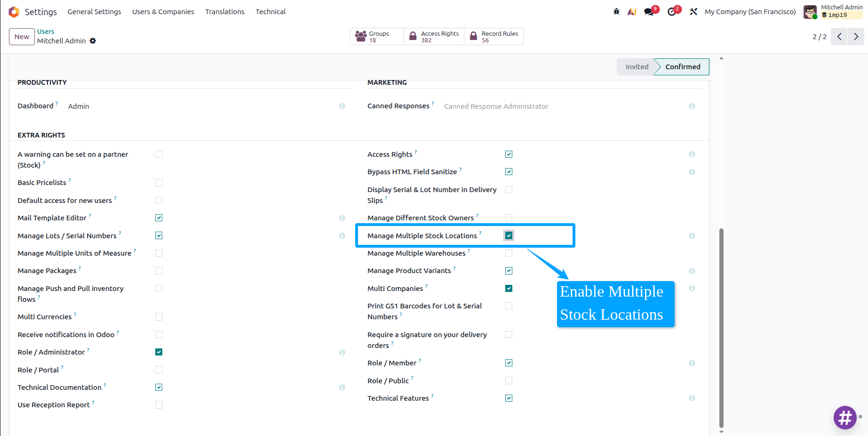This screenshot has width=868, height=436.
Task: Enable warning on partner (Stock) checkbox
Action: [159, 154]
